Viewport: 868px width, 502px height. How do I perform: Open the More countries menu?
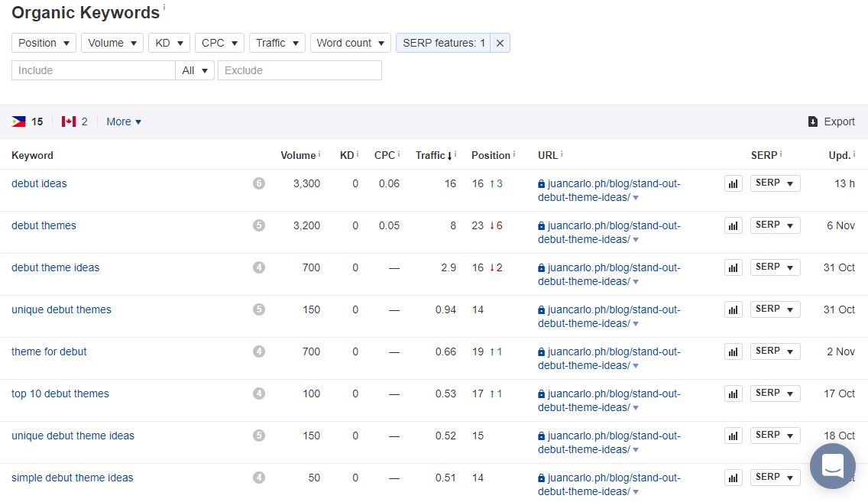click(x=124, y=121)
